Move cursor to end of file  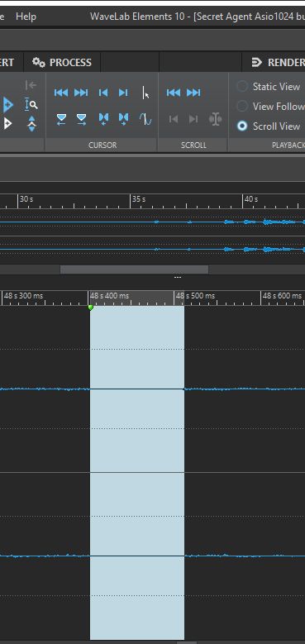click(81, 93)
